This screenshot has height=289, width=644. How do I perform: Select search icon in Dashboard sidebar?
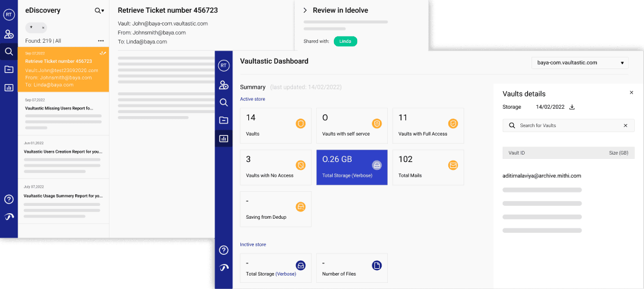[223, 102]
